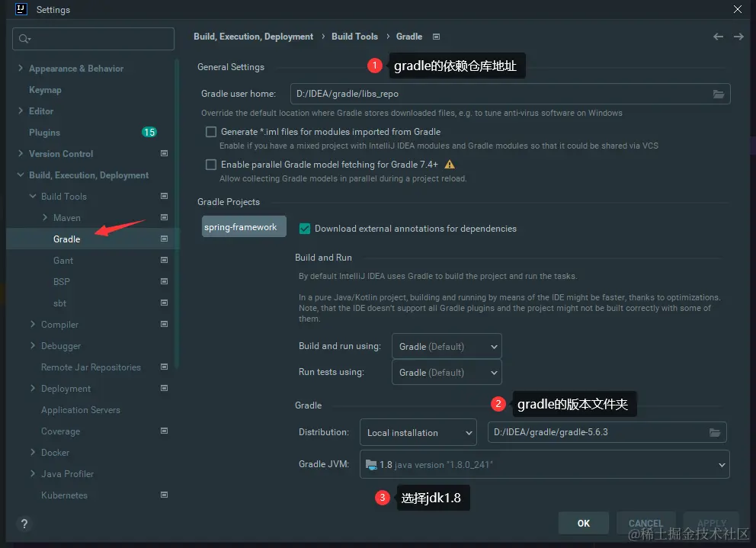Click project icon beside Coverage
The height and width of the screenshot is (548, 756).
click(164, 431)
